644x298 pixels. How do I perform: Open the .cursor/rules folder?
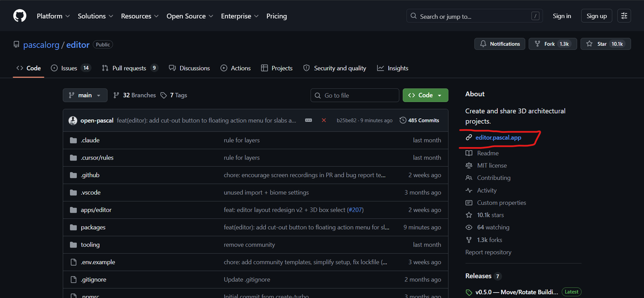pos(97,158)
